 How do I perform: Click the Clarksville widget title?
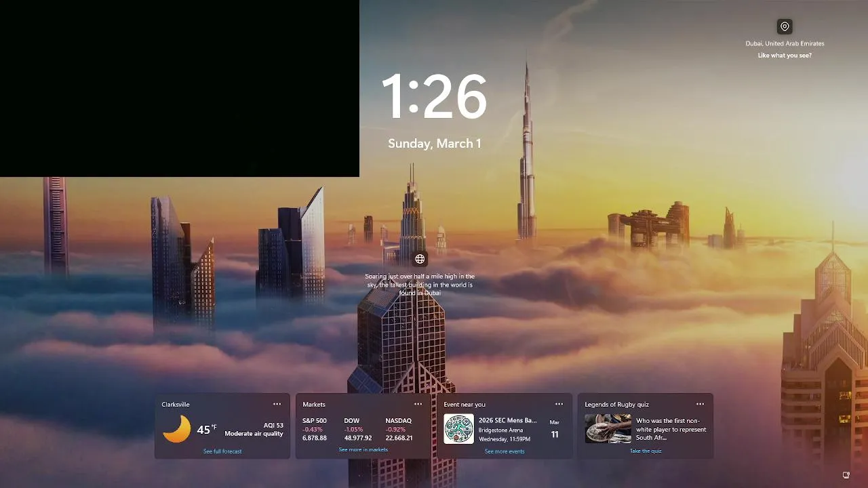point(176,405)
